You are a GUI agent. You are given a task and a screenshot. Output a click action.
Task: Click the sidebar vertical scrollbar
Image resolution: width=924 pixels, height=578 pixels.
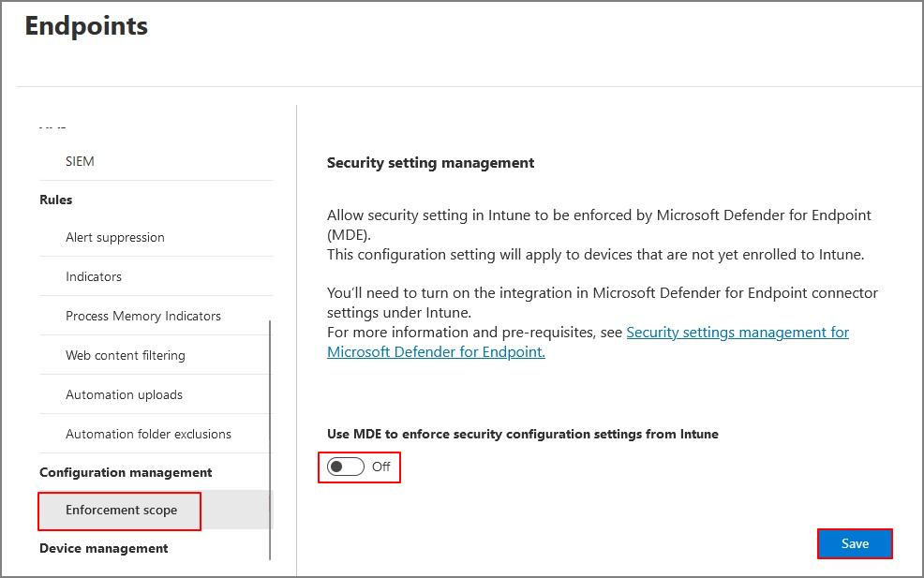(x=270, y=439)
